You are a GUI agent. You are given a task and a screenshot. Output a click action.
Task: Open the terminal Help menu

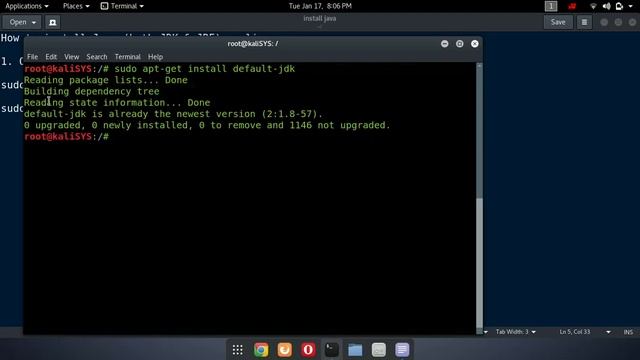click(x=156, y=57)
